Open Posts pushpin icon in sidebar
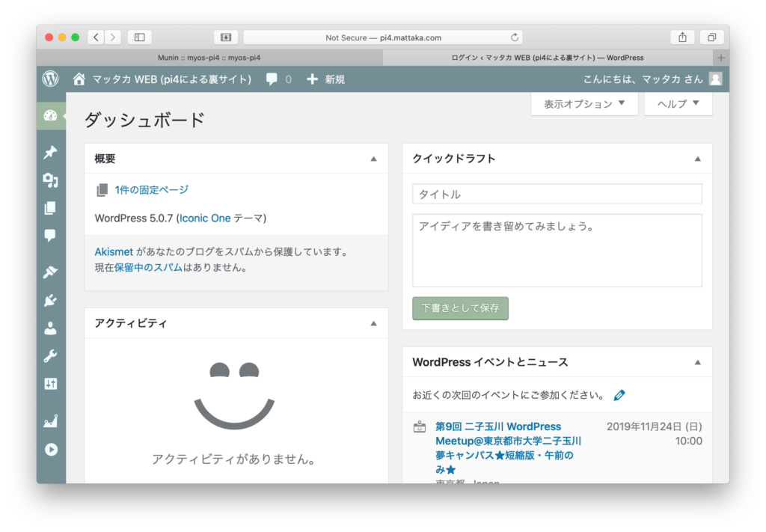766x532 pixels. click(50, 152)
